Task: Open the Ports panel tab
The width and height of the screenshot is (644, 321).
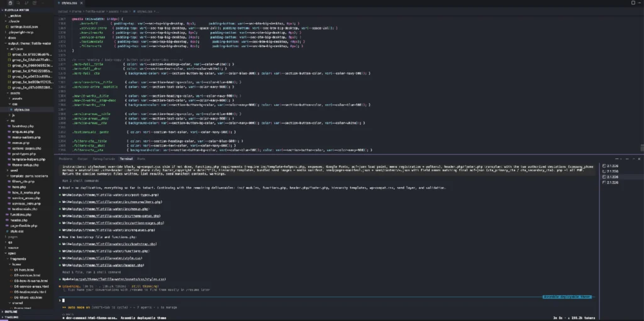Action: [142, 158]
